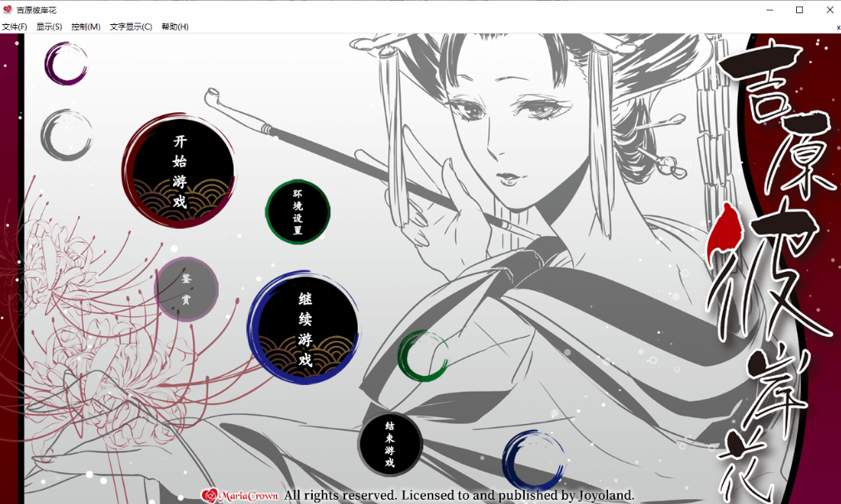Select the 鉴赏 gallery circle

(186, 289)
